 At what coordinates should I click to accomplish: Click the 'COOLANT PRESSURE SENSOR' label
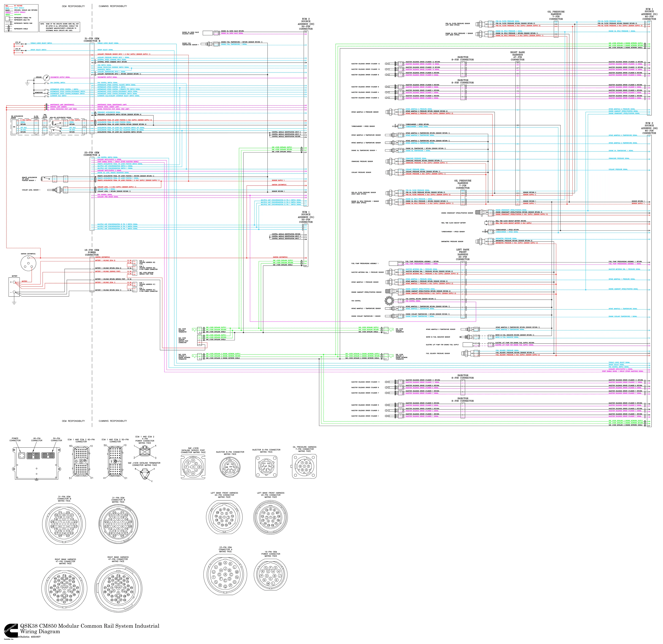pos(361,172)
